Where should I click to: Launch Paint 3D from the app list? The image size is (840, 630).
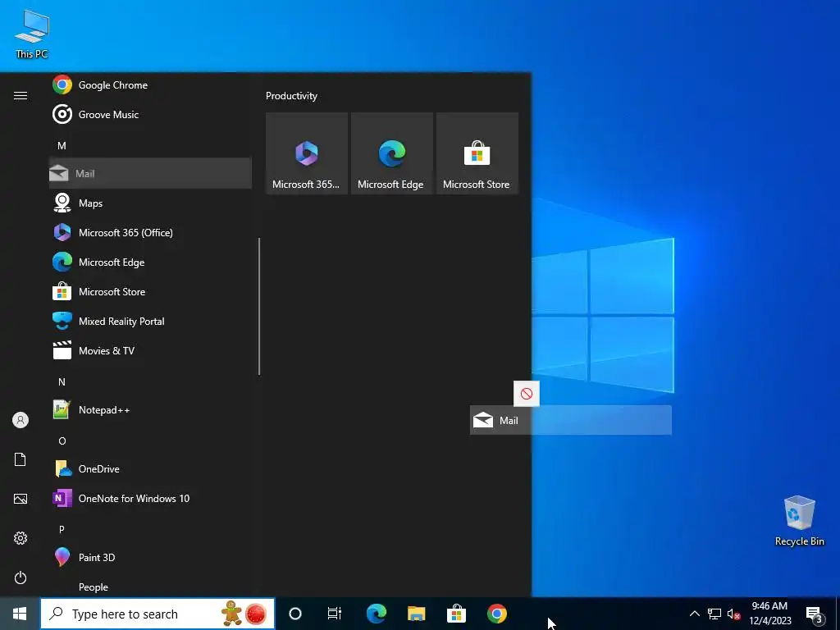pyautogui.click(x=150, y=557)
